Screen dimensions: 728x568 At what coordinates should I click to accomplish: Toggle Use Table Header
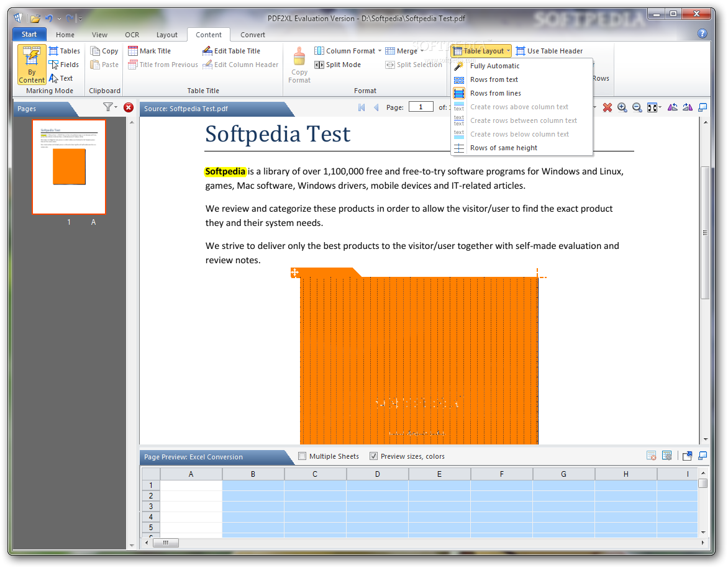(549, 51)
